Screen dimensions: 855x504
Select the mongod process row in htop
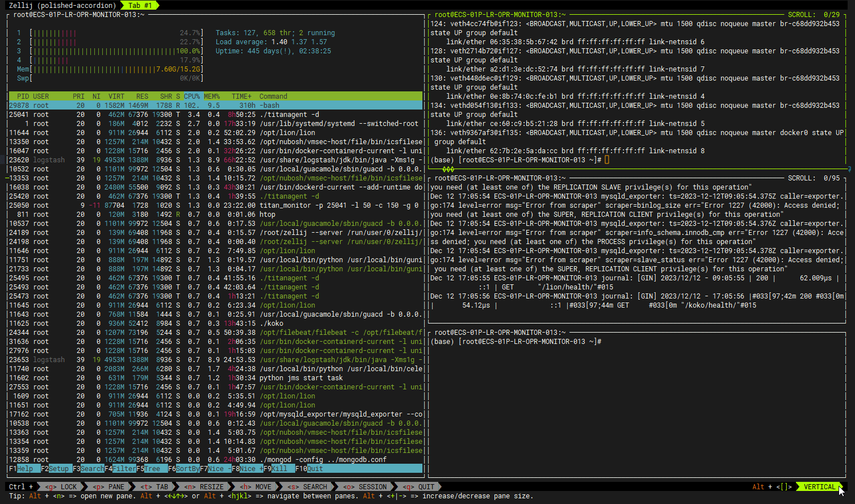[216, 460]
